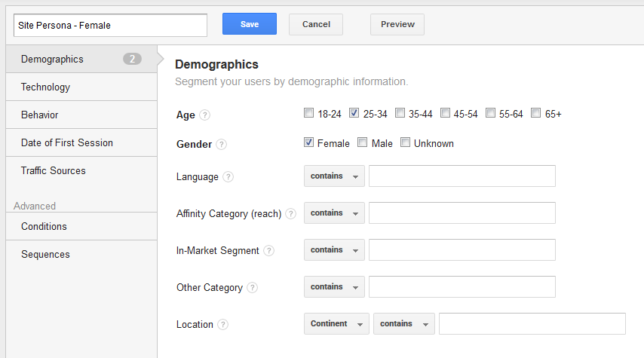Tick the 65+ age checkbox

click(536, 113)
